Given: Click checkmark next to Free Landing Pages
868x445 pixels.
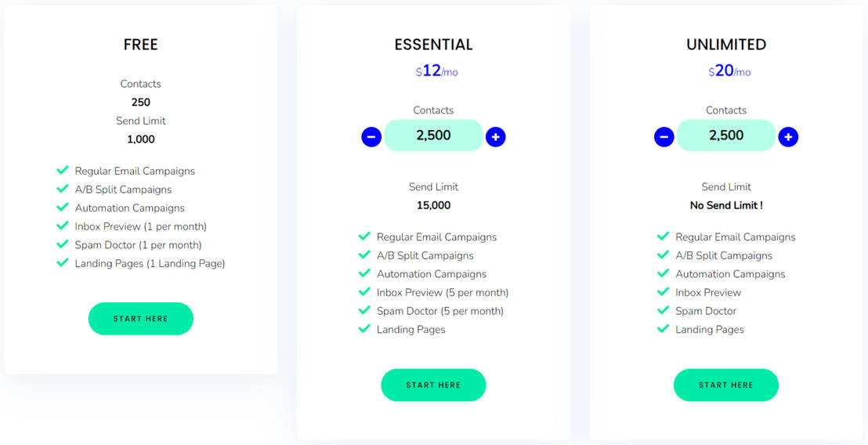Looking at the screenshot, I should coord(63,262).
